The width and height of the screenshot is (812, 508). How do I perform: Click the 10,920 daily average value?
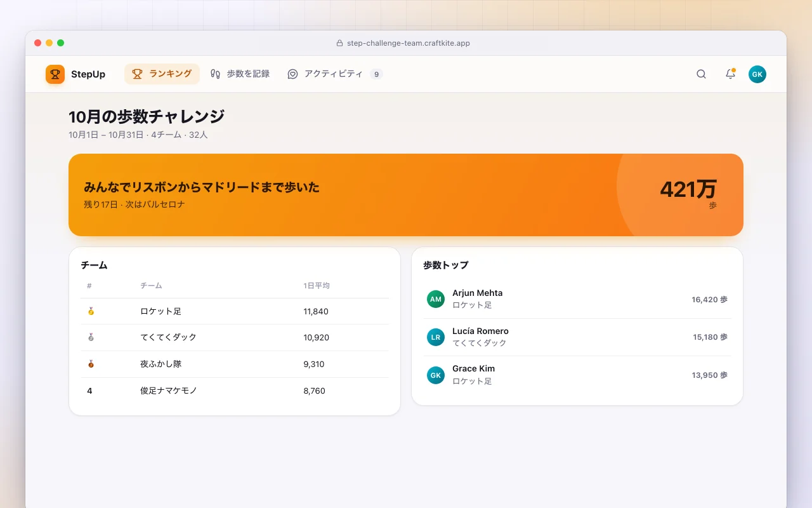coord(317,338)
